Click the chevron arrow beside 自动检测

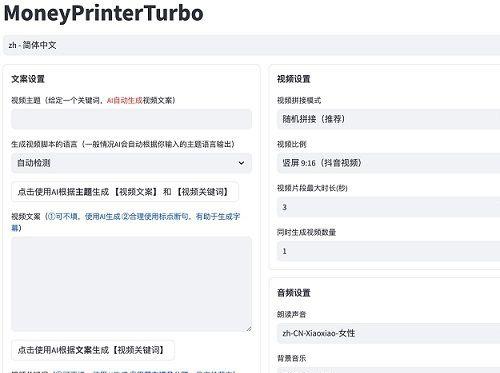[241, 163]
